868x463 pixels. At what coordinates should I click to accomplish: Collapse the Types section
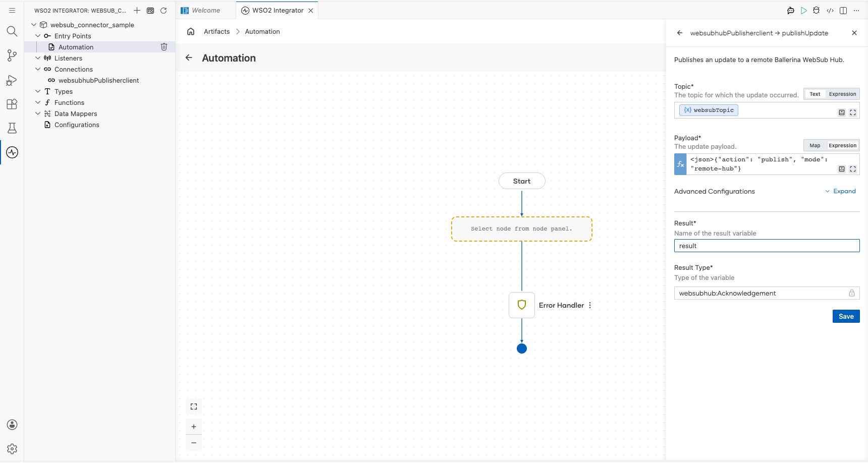(x=38, y=91)
